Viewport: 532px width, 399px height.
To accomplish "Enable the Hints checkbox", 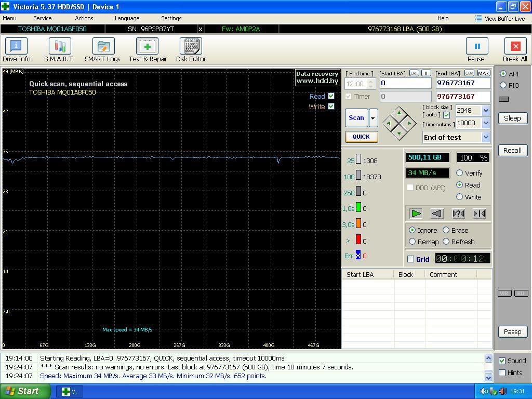I will (502, 373).
